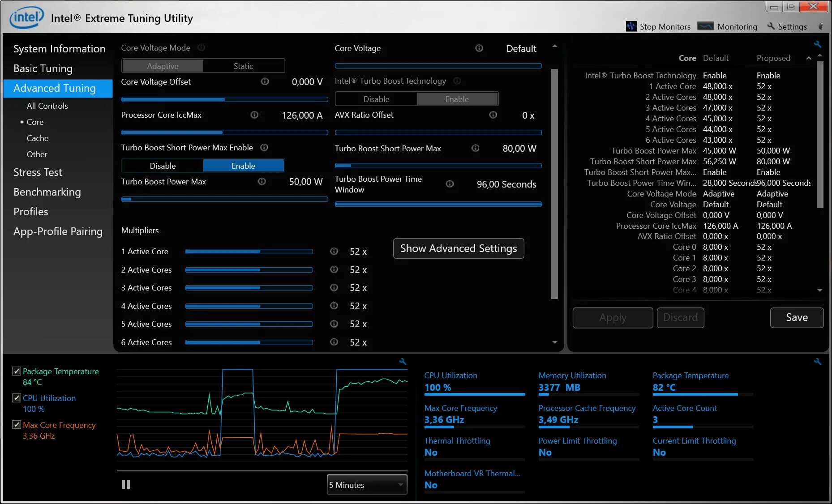832x504 pixels.
Task: Click the proposed values list scrollbar
Action: tap(820, 134)
